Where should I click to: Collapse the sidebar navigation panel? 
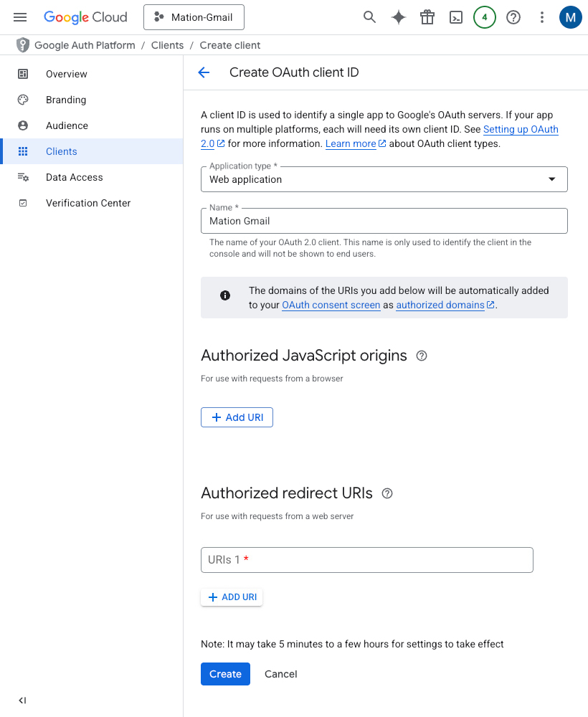pos(22,701)
